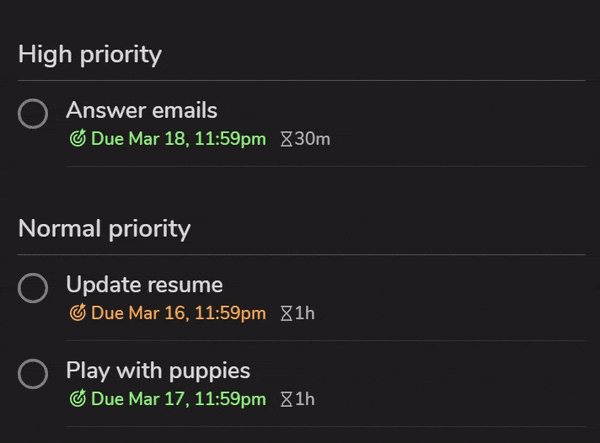Edit the Due Mar 16, 11:59pm date
This screenshot has width=600, height=443.
pyautogui.click(x=178, y=313)
